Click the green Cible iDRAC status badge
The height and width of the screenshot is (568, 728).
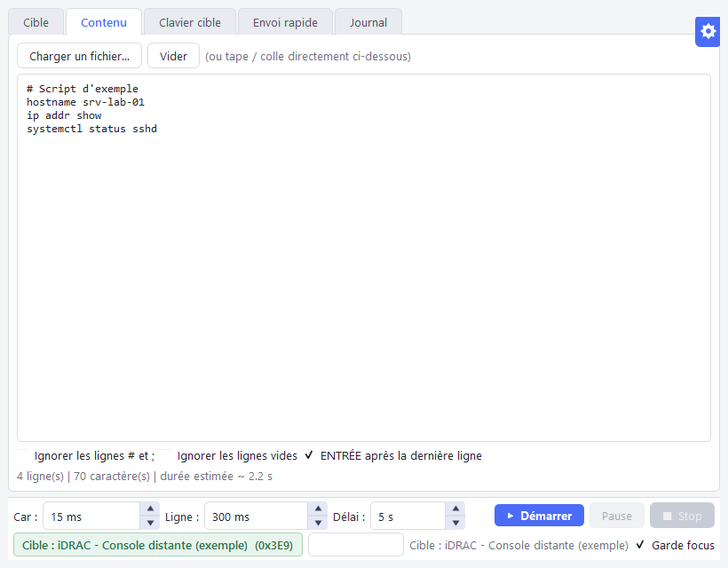point(158,545)
